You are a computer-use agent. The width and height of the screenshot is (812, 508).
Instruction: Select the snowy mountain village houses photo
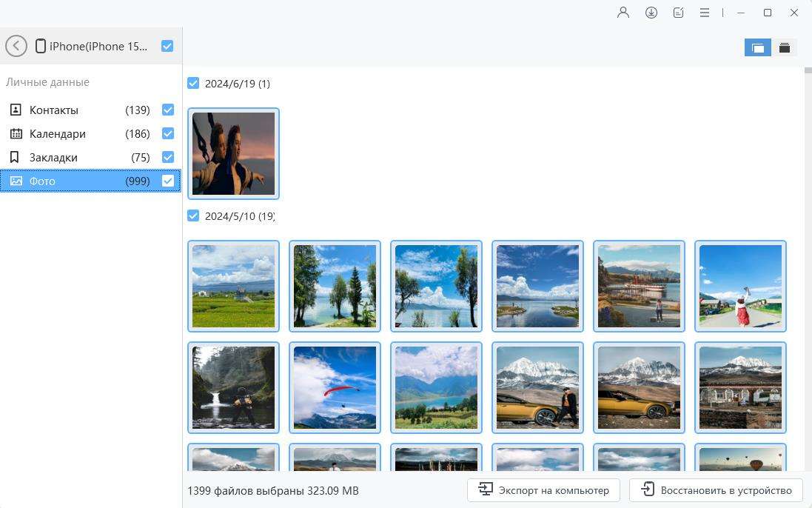(x=740, y=387)
